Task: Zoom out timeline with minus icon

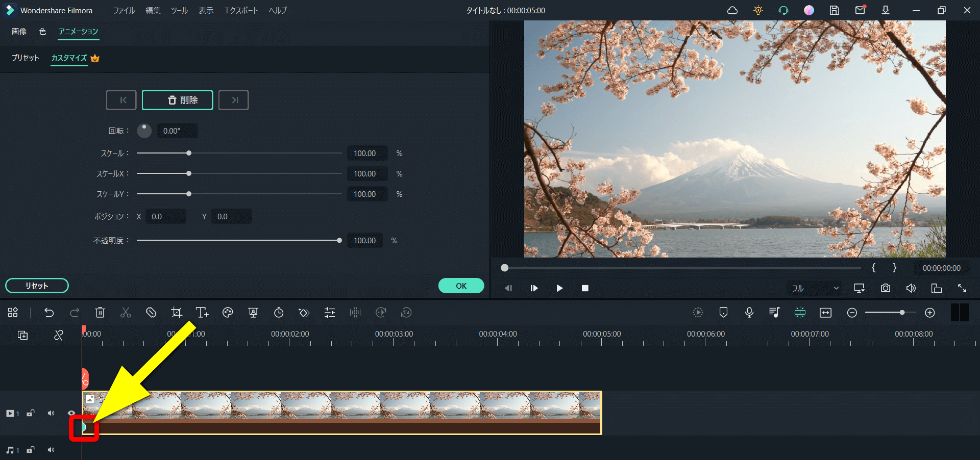Action: (852, 313)
